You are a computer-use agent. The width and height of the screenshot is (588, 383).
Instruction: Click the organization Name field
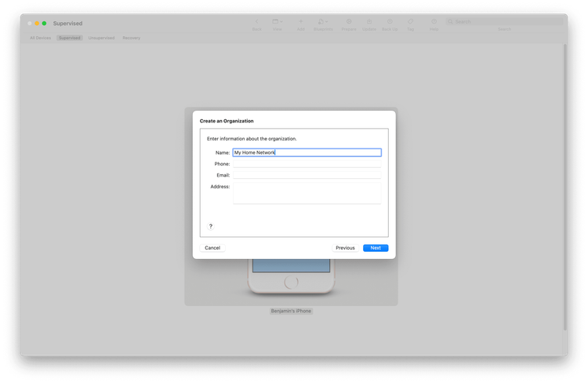click(x=307, y=153)
